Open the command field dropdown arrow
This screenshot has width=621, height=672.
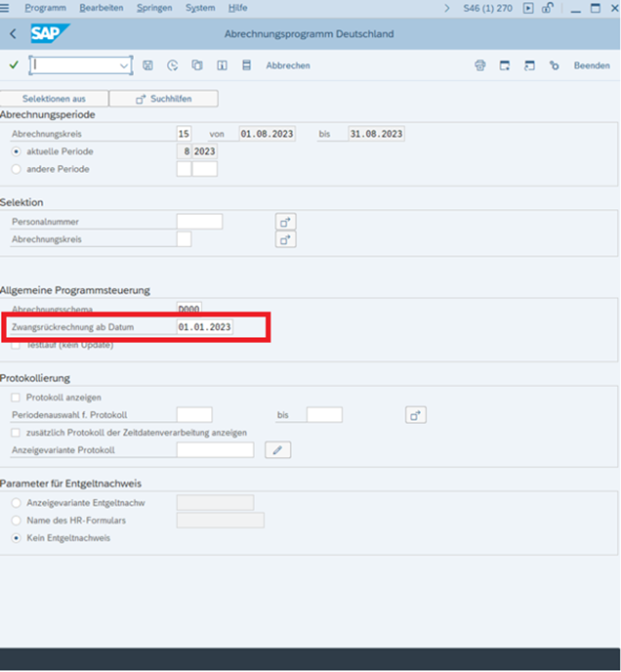point(124,66)
